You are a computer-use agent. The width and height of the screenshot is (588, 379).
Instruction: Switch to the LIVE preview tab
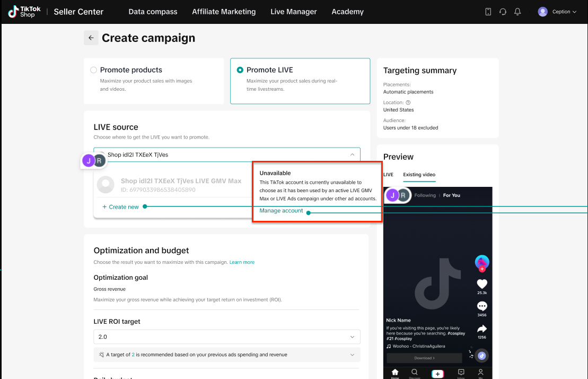point(388,175)
